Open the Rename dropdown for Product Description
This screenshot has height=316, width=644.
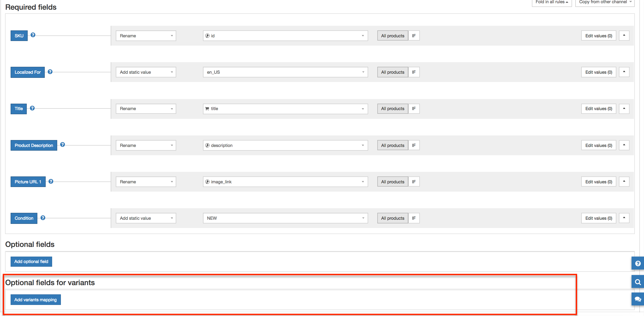click(146, 145)
